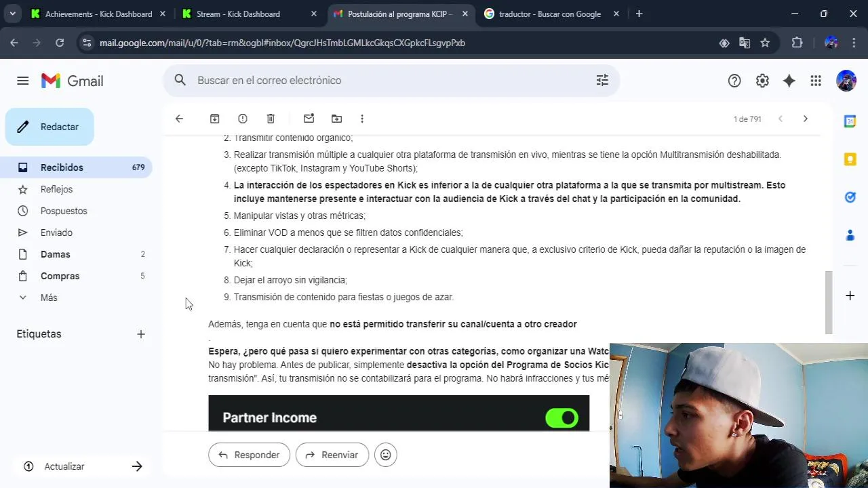868x488 pixels.
Task: Go to older email arrow
Action: (x=805, y=119)
